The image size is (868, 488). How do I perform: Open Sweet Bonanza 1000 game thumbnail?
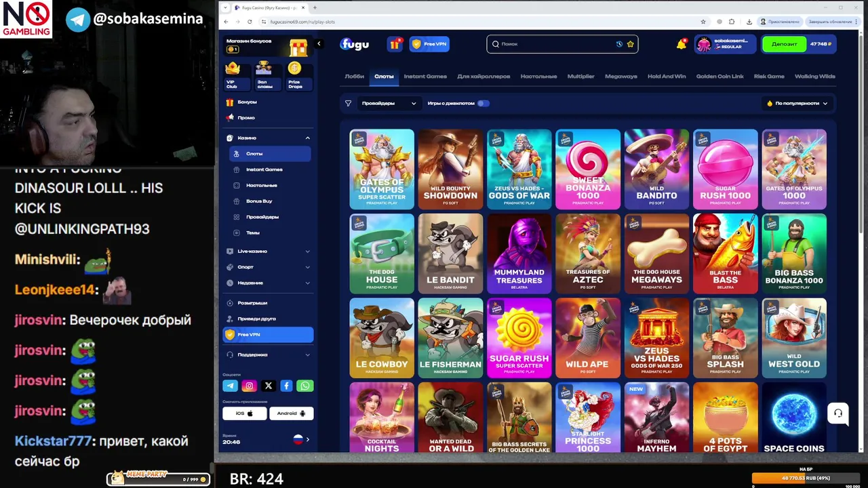point(588,169)
